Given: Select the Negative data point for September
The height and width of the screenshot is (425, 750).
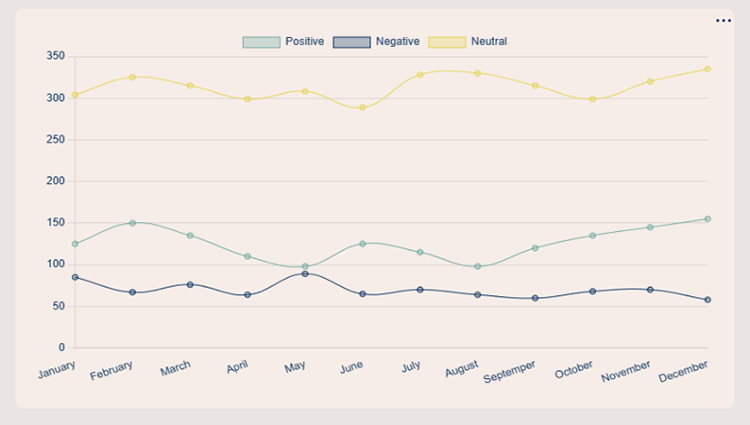Looking at the screenshot, I should [x=535, y=298].
